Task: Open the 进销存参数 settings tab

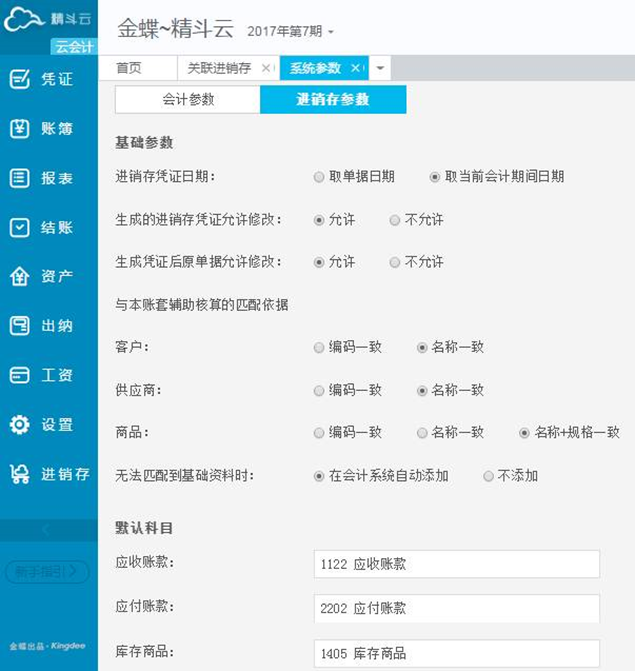Action: pos(333,99)
